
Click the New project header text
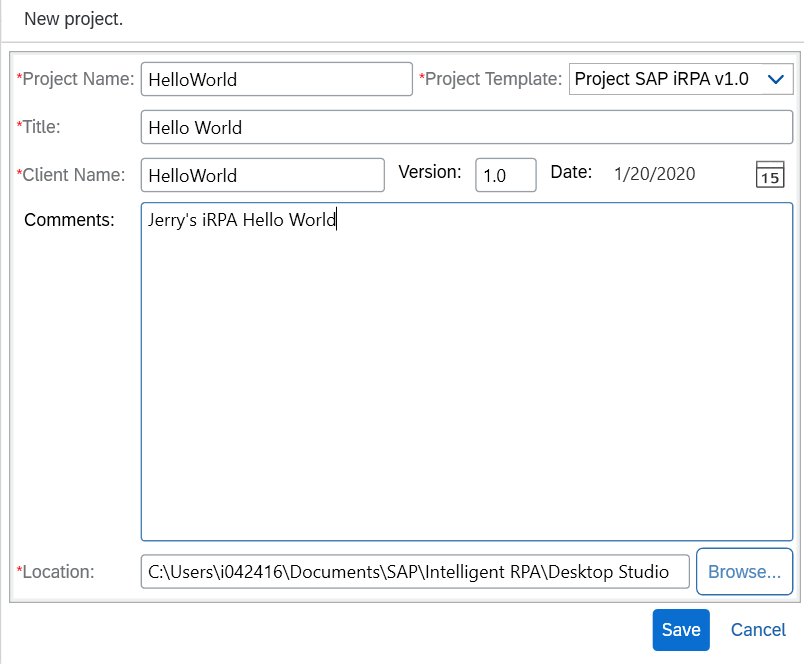coord(74,20)
